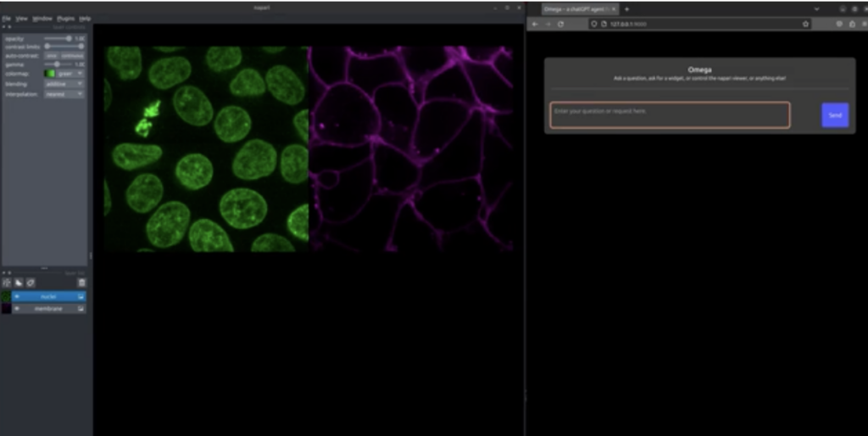Image resolution: width=868 pixels, height=436 pixels.
Task: Click the auto-contrast continuous button
Action: click(72, 55)
